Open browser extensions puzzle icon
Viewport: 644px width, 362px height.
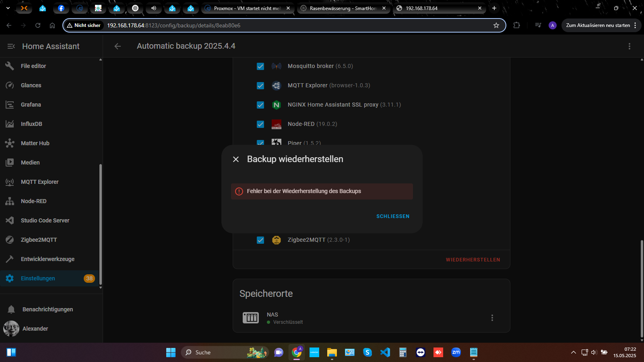(x=517, y=25)
